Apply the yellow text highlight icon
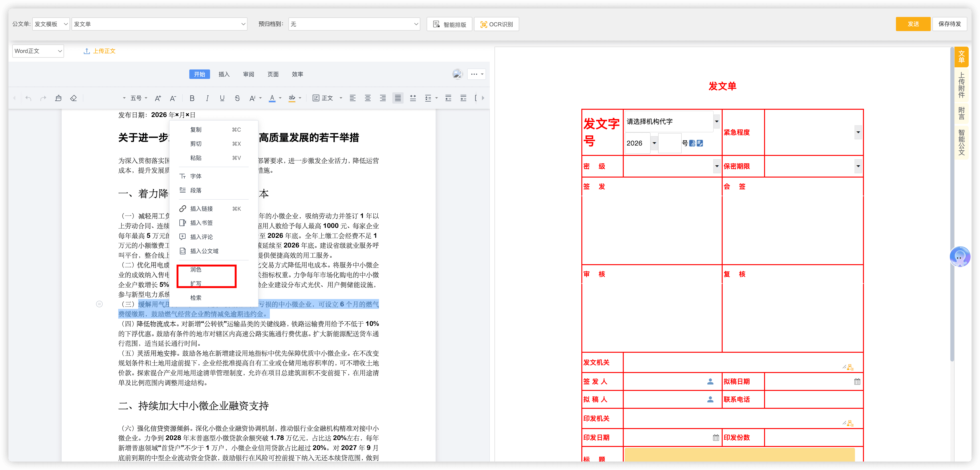 click(x=292, y=98)
